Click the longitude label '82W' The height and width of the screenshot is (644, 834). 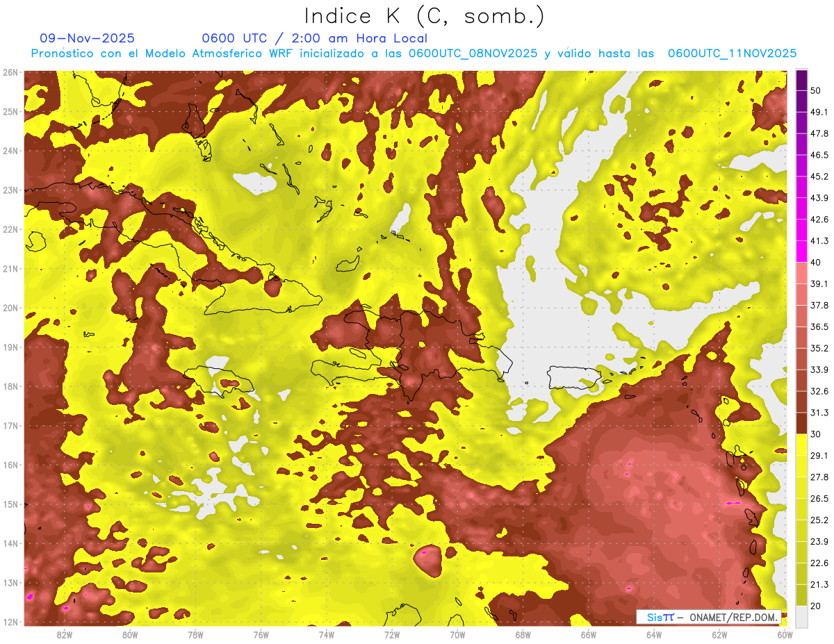tap(65, 634)
